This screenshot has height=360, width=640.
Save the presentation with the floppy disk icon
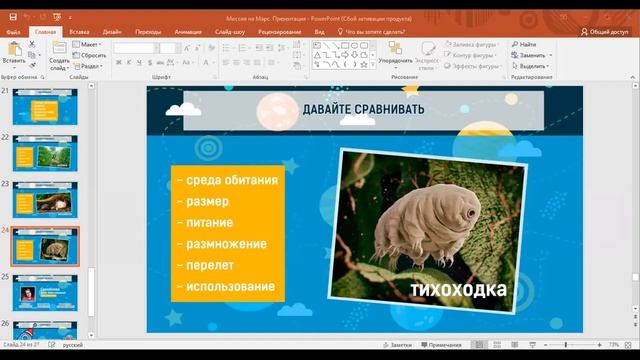tap(13, 17)
